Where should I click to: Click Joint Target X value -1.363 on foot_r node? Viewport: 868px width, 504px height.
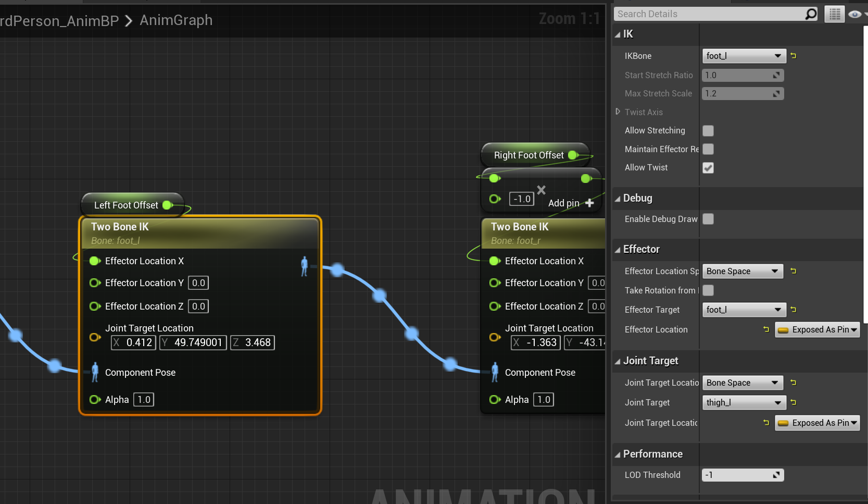tap(536, 342)
